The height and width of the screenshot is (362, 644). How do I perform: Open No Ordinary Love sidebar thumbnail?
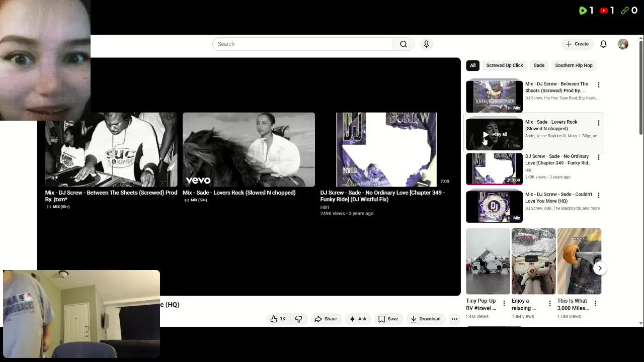494,169
